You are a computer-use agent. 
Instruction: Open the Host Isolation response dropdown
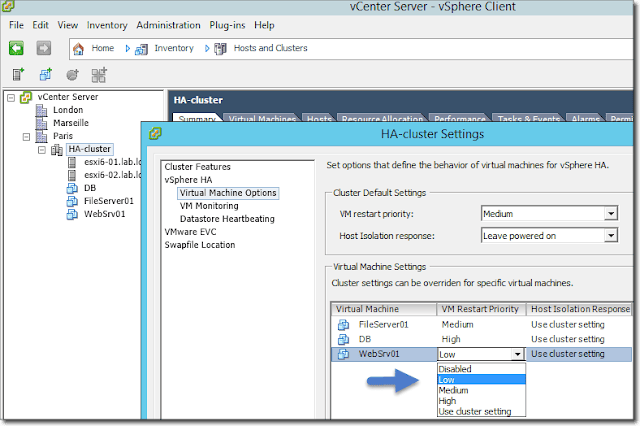click(x=611, y=235)
